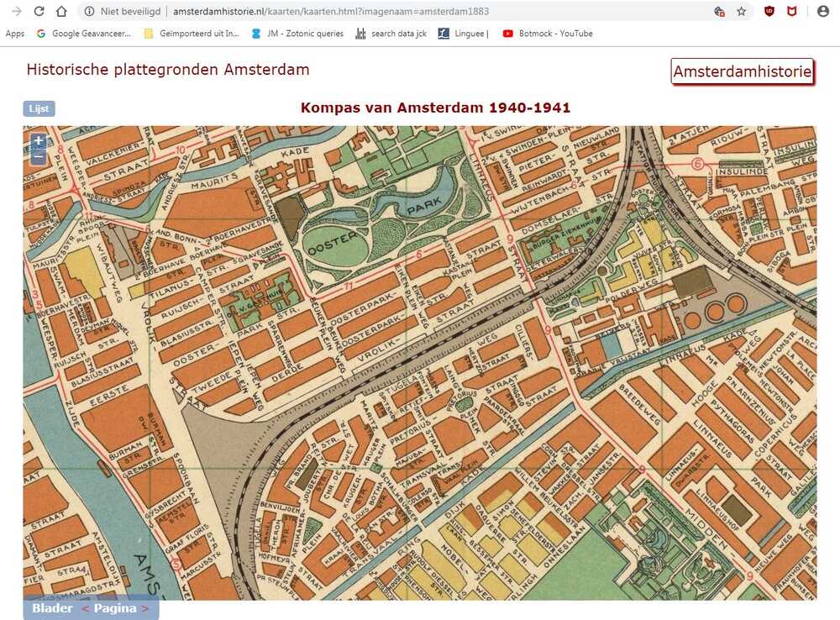This screenshot has width=840, height=620.
Task: Open the 'Google Geavanceer...' bookmark
Action: (x=83, y=34)
